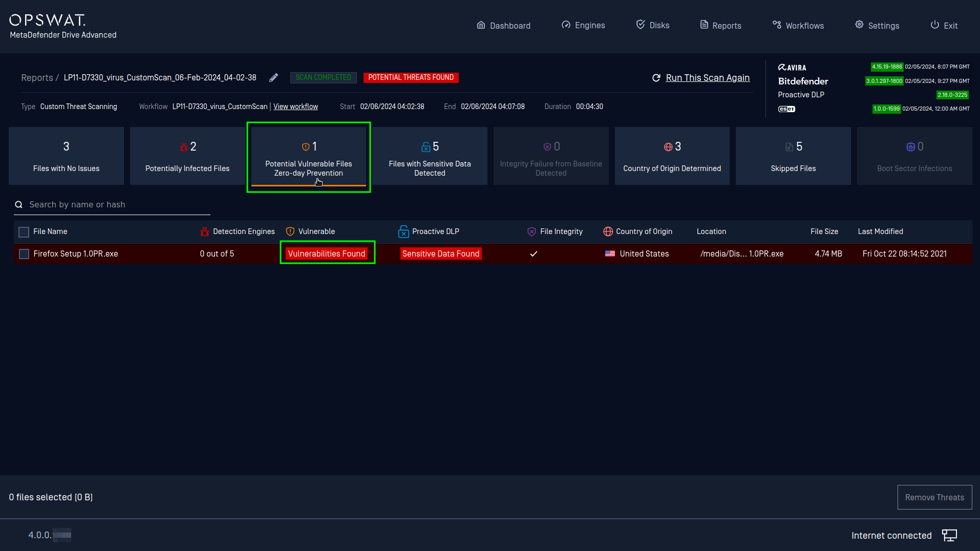Select Boot Sector Infections card
The height and width of the screenshot is (551, 980).
pos(914,156)
